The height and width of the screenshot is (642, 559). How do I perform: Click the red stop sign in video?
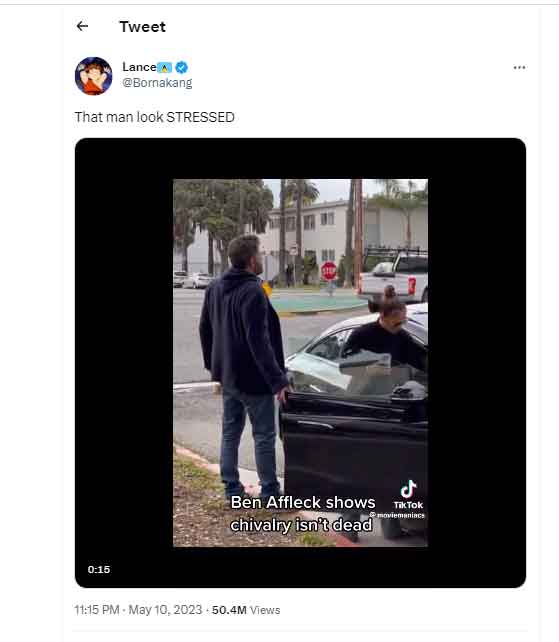328,271
